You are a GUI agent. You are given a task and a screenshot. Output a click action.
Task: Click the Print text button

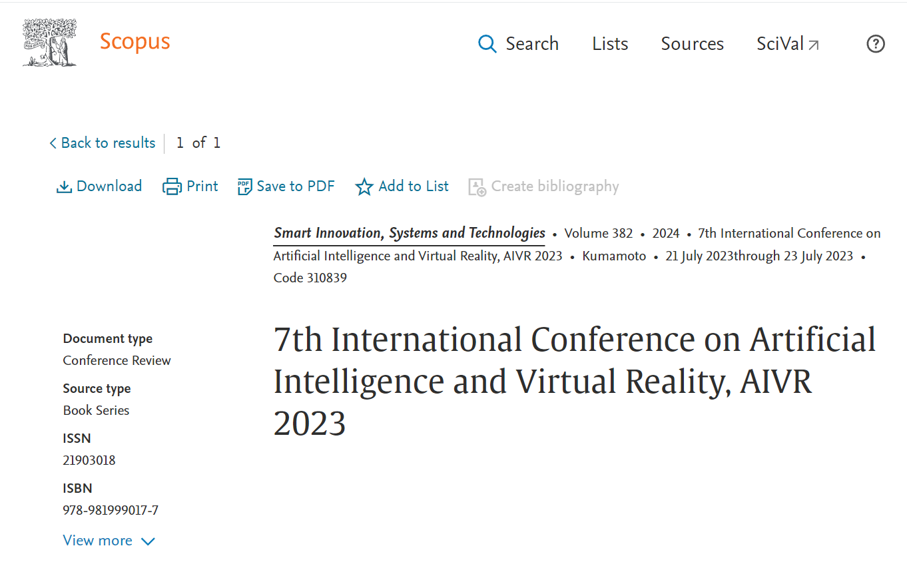pyautogui.click(x=202, y=186)
